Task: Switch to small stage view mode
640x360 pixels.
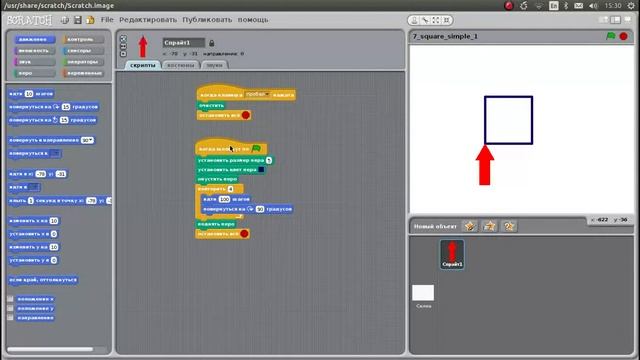Action: [x=603, y=20]
